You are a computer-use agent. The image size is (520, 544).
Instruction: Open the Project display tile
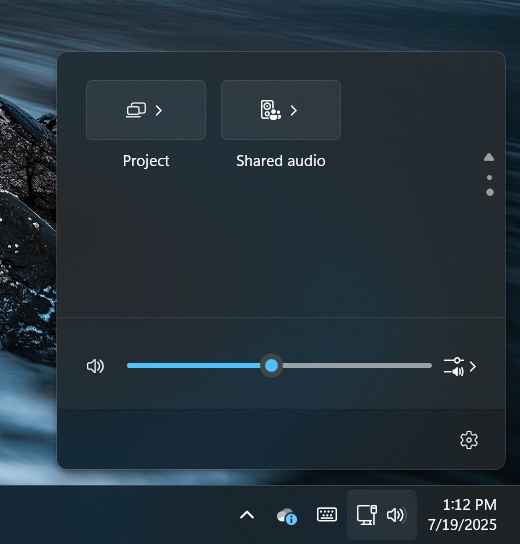[x=146, y=110]
